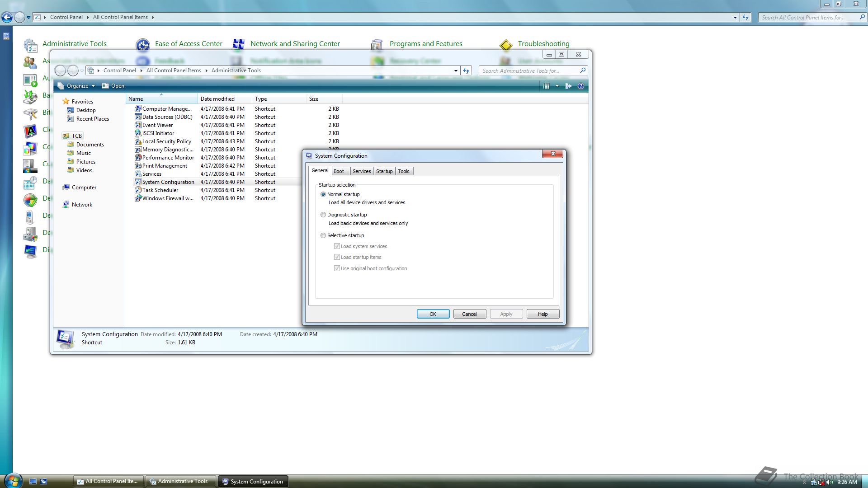Expand the arrow after Control Panel in Administrative Tools breadcrumb
Screen dimensions: 868x488
click(141, 70)
